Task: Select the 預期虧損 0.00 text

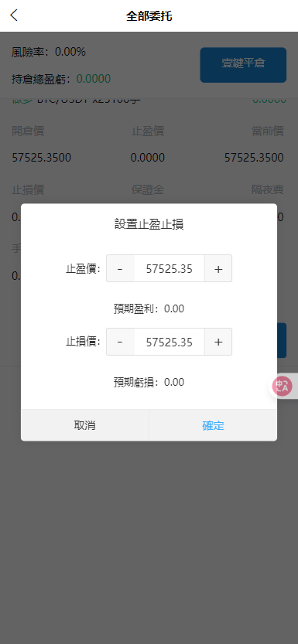Action: click(149, 383)
